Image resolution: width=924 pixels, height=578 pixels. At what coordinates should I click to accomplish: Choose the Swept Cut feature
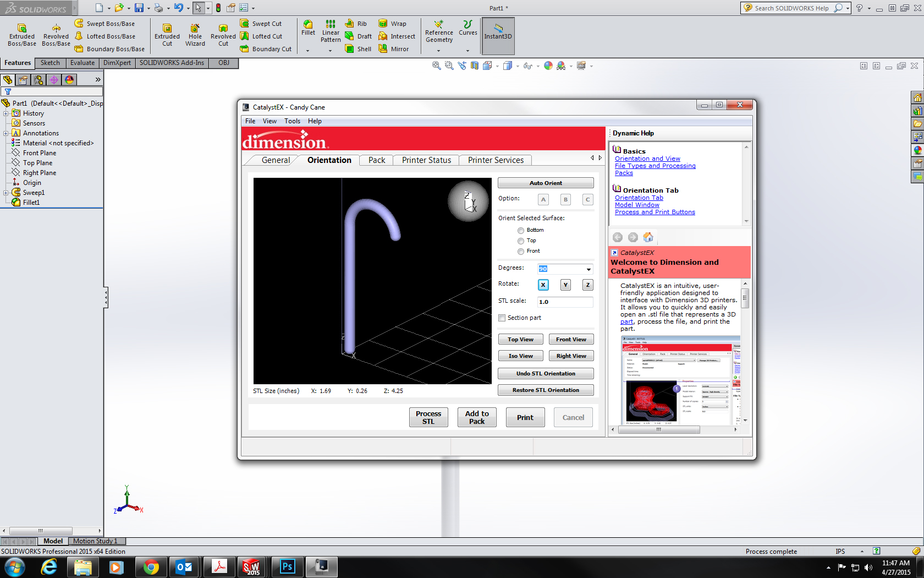(x=261, y=24)
